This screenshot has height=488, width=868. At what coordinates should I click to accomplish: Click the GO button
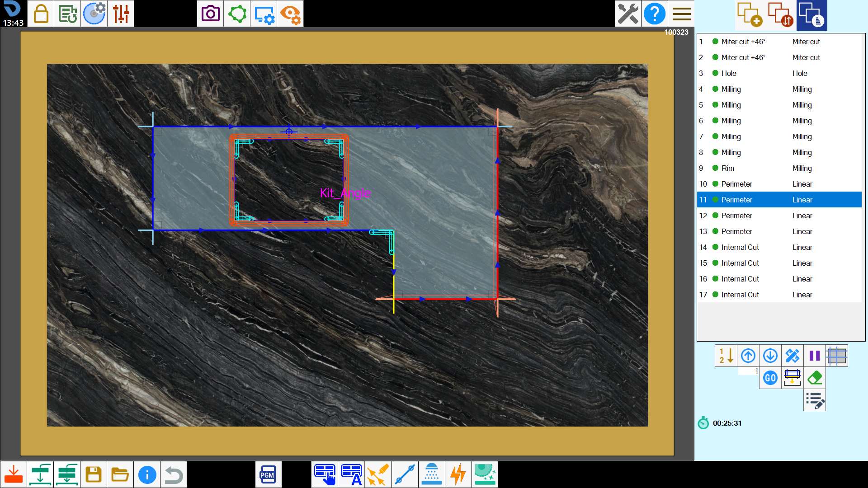pyautogui.click(x=770, y=378)
